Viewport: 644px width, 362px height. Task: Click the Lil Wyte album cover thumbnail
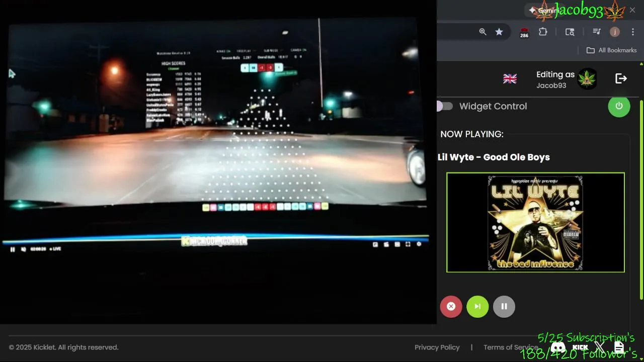[535, 222]
